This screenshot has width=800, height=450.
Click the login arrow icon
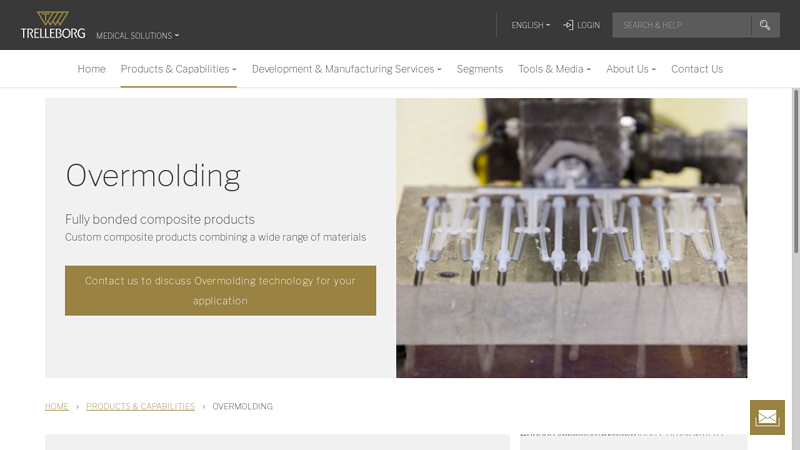coord(568,25)
